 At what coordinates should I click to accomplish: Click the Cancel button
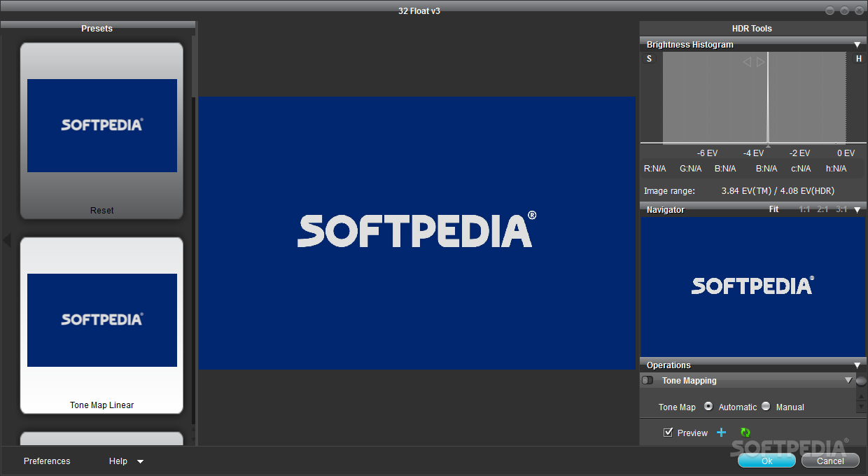coord(830,461)
